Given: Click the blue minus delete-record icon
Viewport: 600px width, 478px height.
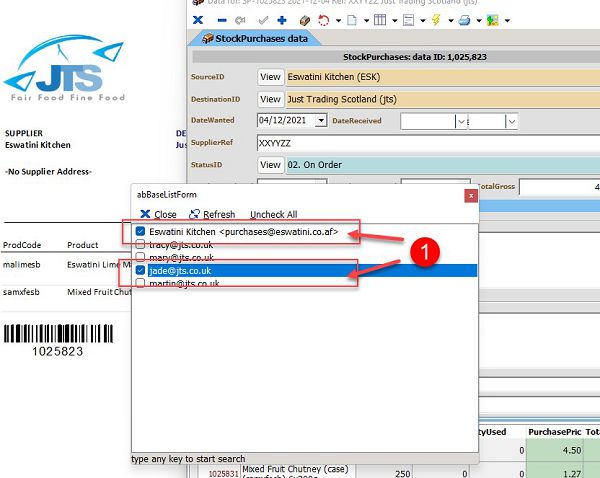Looking at the screenshot, I should pyautogui.click(x=222, y=20).
